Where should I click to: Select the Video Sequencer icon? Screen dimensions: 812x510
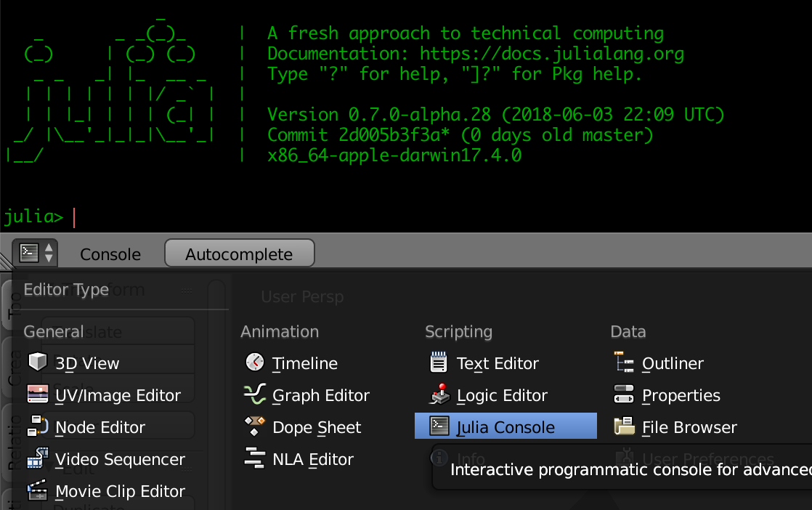38,458
